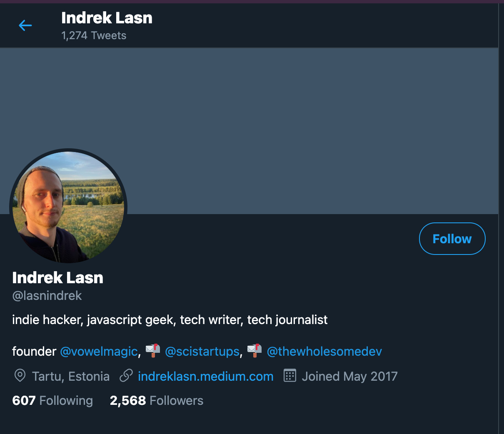Click the location pin icon

(x=20, y=376)
